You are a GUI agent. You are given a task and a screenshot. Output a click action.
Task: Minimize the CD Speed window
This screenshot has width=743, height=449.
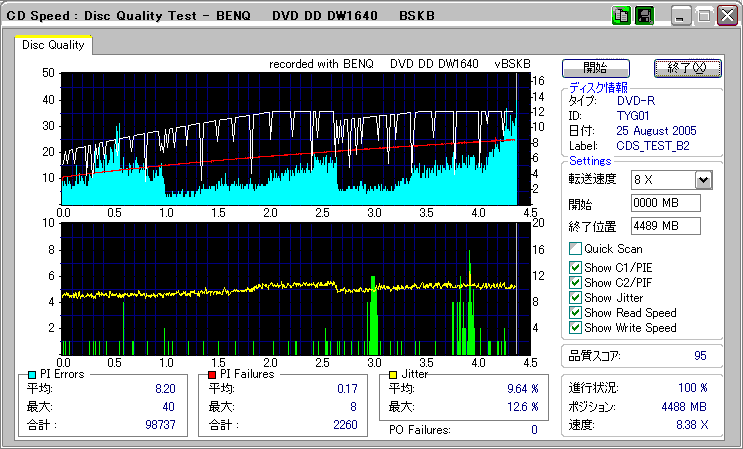coord(682,16)
